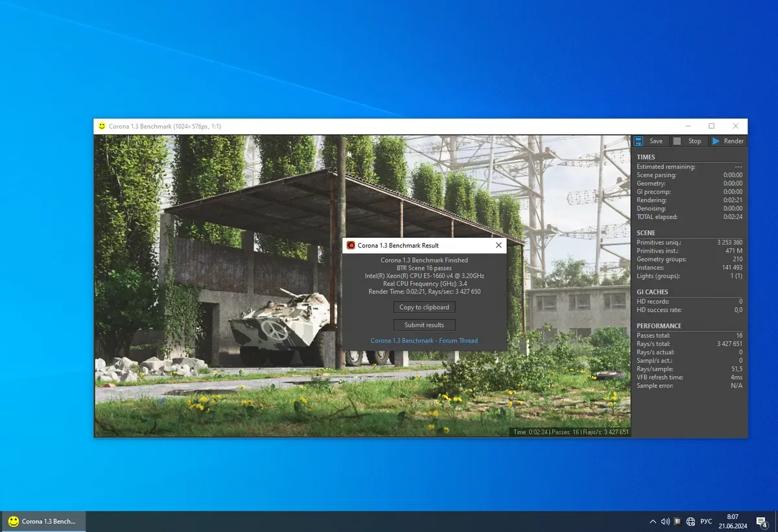Image resolution: width=778 pixels, height=532 pixels.
Task: Click the CPU chip tray icon
Action: (x=678, y=522)
